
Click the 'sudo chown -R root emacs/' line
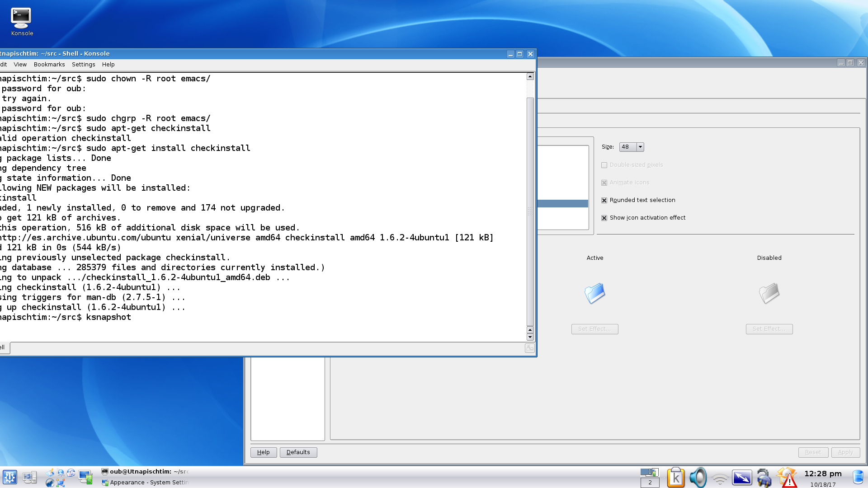point(148,79)
